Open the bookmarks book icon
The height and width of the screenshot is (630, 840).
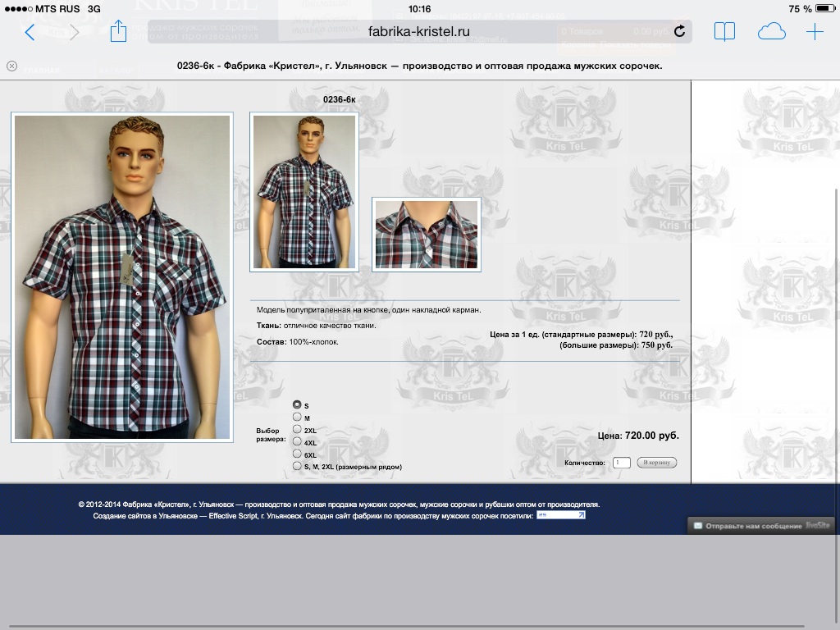coord(724,32)
